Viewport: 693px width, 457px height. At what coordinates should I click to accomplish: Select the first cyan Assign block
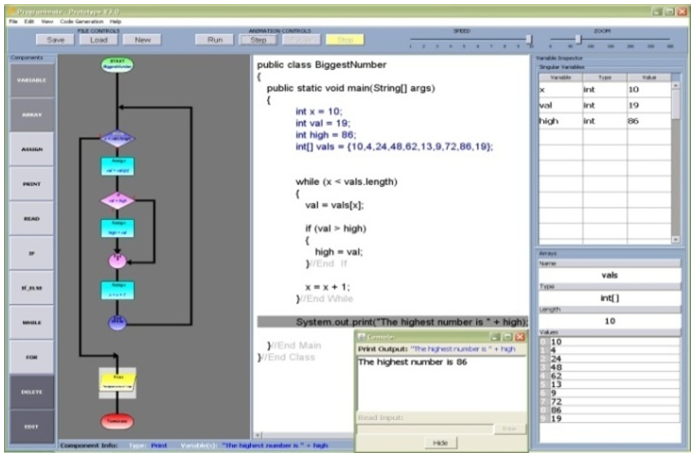coord(117,166)
